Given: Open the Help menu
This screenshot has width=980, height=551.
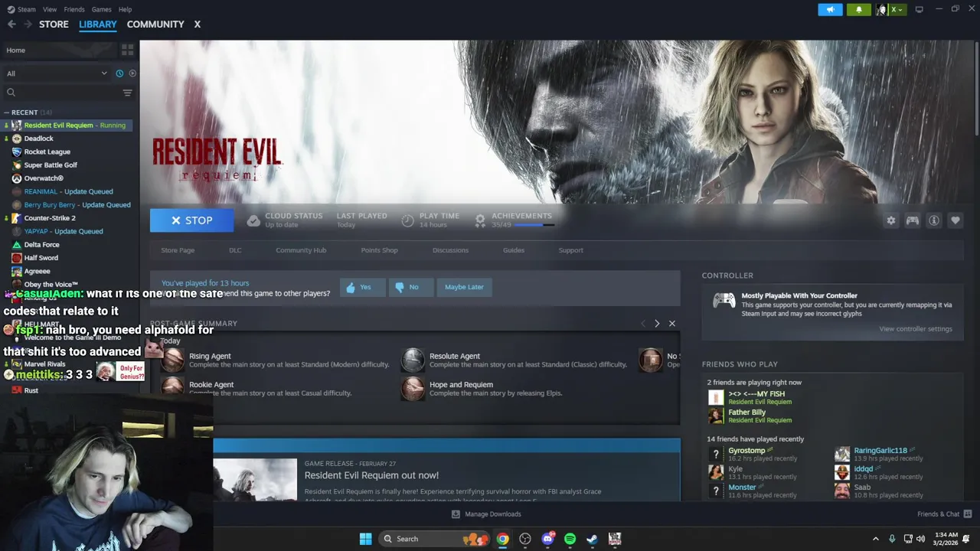Looking at the screenshot, I should pos(126,9).
